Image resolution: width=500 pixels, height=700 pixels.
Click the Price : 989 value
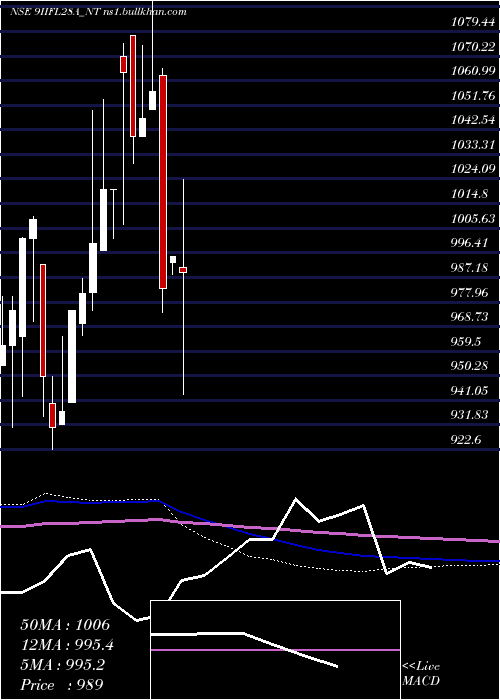pyautogui.click(x=62, y=685)
